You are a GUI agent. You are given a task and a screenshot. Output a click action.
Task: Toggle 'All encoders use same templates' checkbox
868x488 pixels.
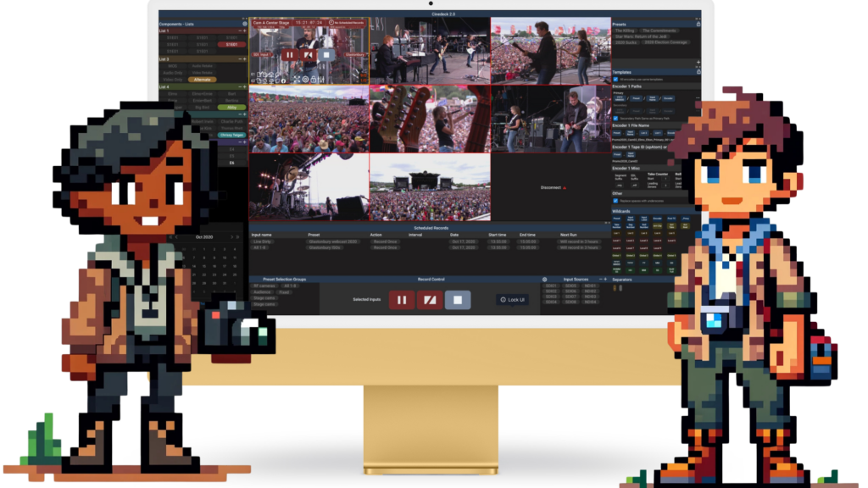click(x=615, y=79)
